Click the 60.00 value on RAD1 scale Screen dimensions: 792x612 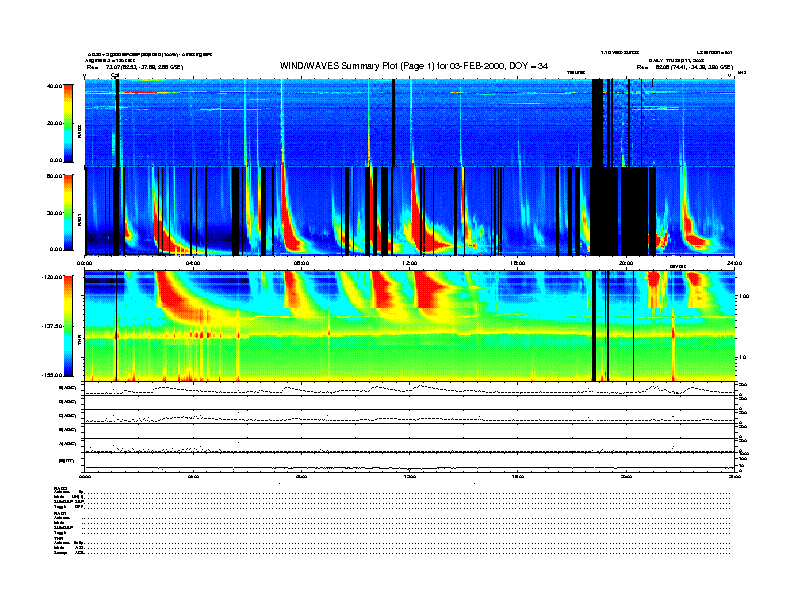click(54, 176)
